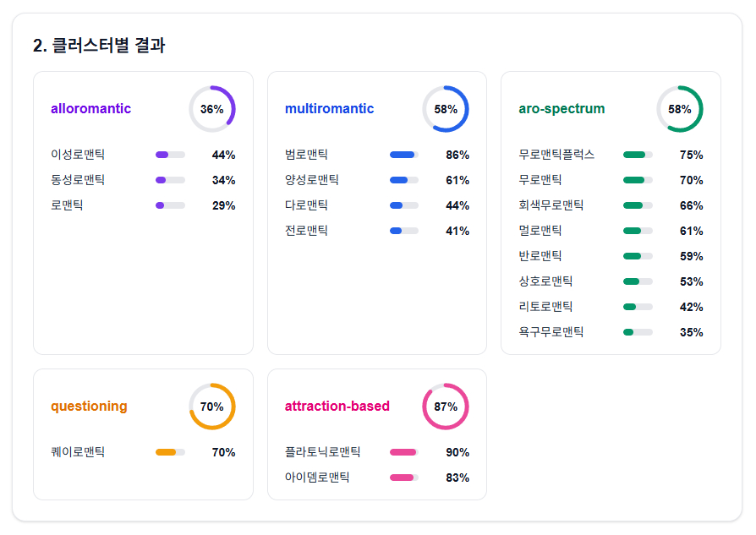Click the aro-spectrum 58% ring chart

pos(679,109)
